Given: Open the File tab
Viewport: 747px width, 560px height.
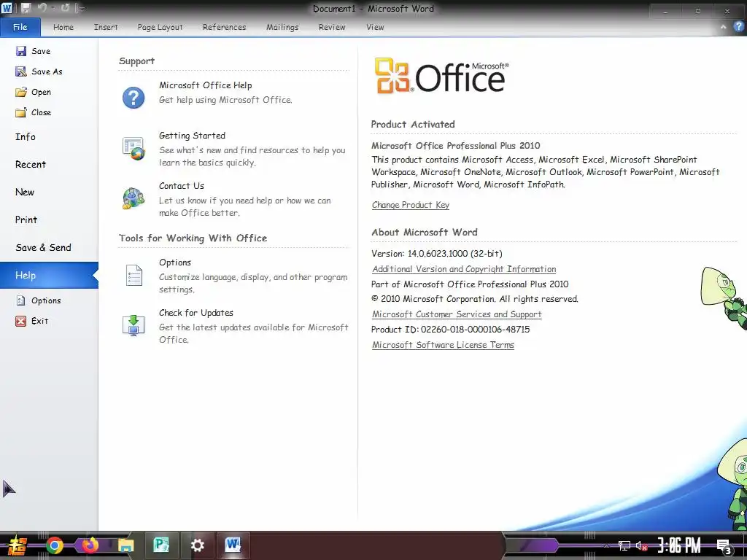Looking at the screenshot, I should point(20,27).
